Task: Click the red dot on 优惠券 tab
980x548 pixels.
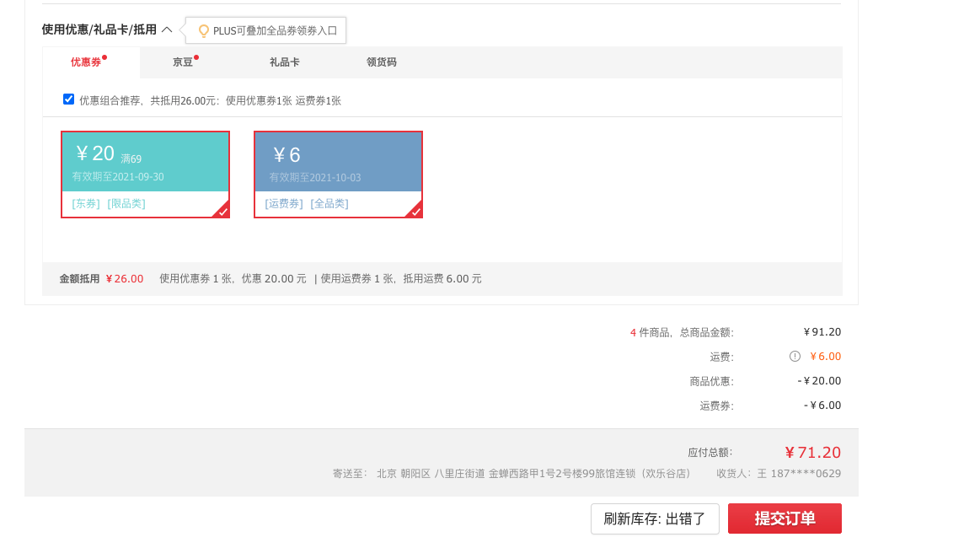Action: click(105, 57)
